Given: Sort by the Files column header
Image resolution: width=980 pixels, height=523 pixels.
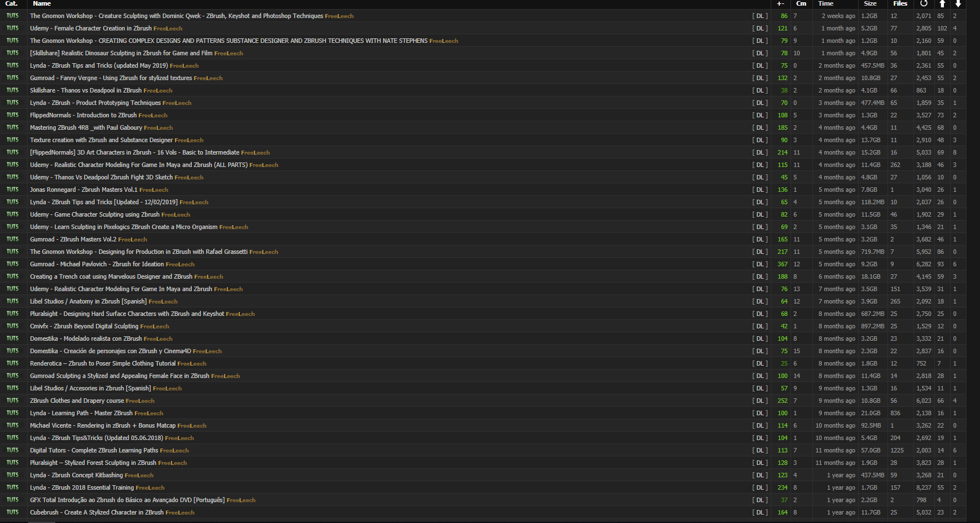Looking at the screenshot, I should point(900,3).
